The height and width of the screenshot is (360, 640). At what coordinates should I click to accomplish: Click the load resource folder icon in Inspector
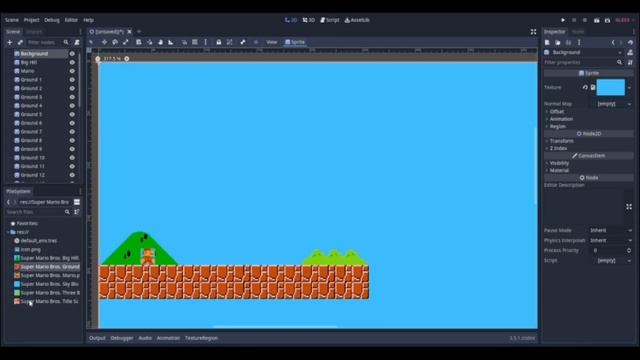[x=558, y=42]
